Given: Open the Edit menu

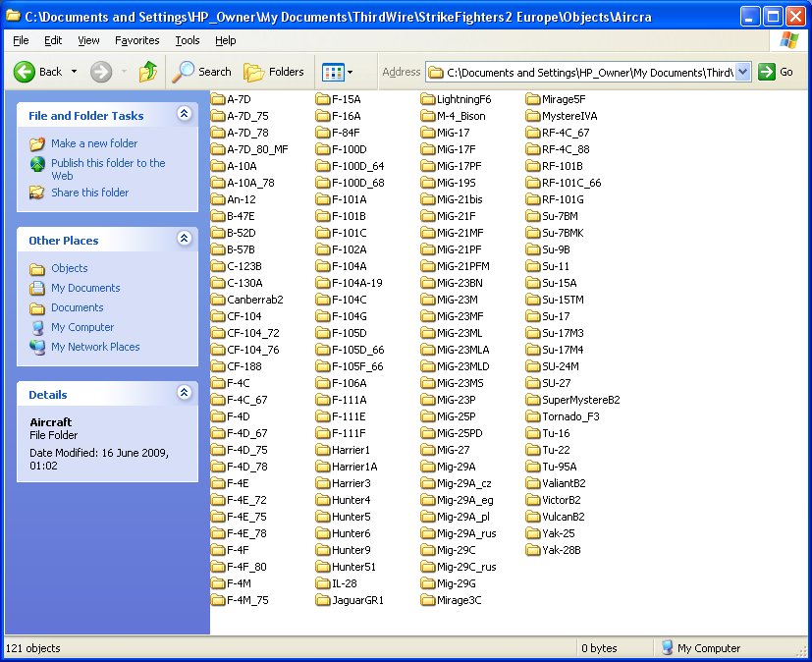Looking at the screenshot, I should point(53,40).
